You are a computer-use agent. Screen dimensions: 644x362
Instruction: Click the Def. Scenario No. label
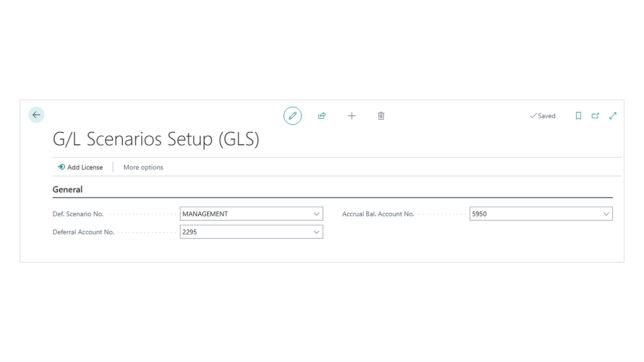coord(78,214)
